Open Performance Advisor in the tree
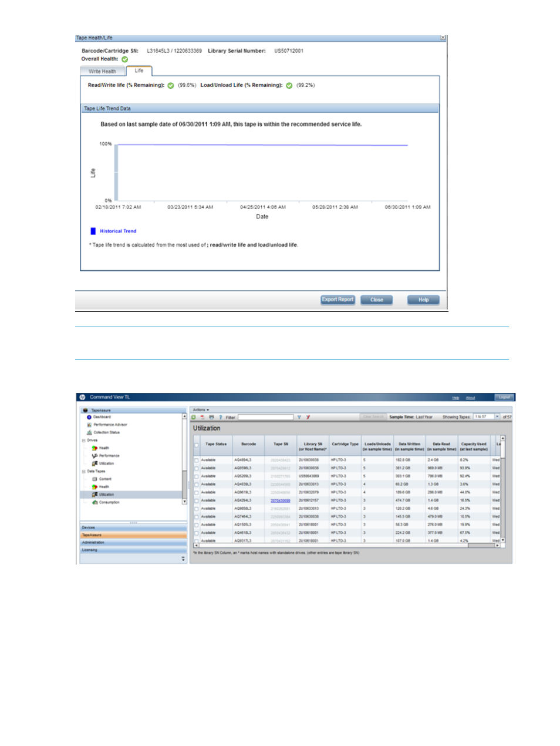 tap(110, 425)
